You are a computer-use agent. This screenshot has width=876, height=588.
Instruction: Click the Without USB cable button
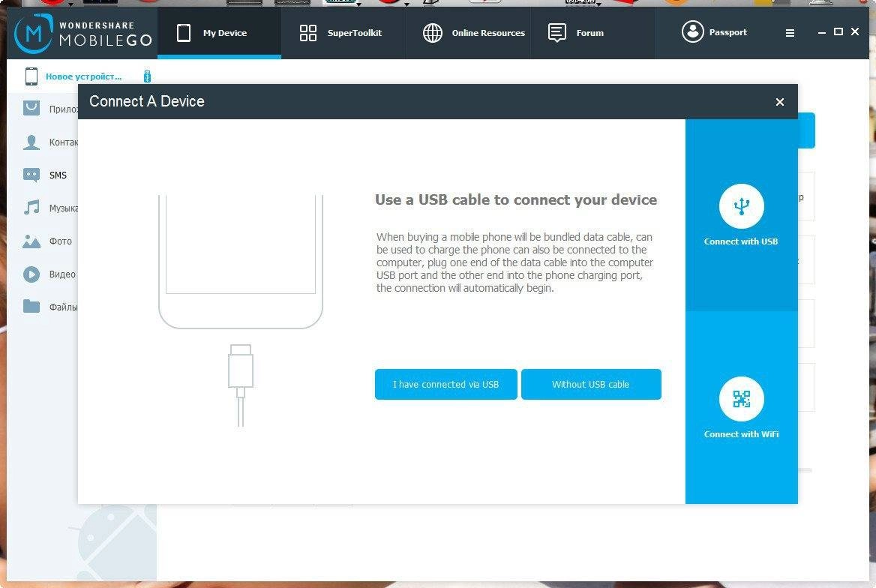tap(591, 384)
